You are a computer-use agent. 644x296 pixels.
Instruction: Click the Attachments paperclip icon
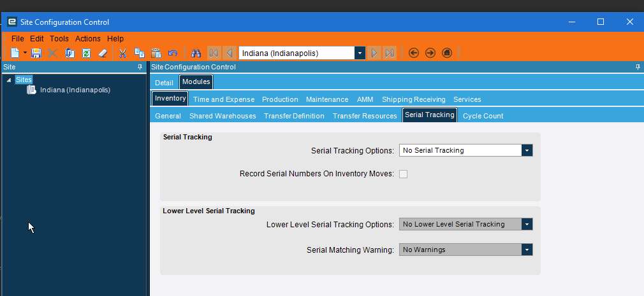70,53
